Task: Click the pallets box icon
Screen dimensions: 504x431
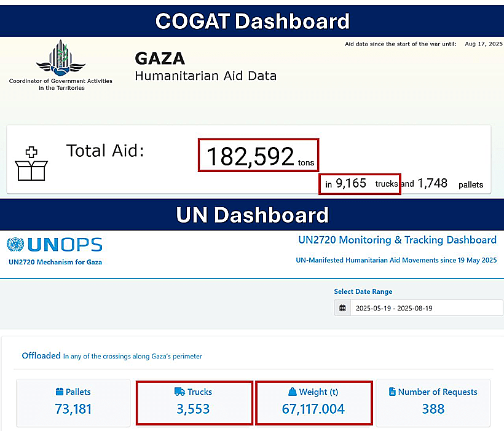Action: pyautogui.click(x=60, y=392)
